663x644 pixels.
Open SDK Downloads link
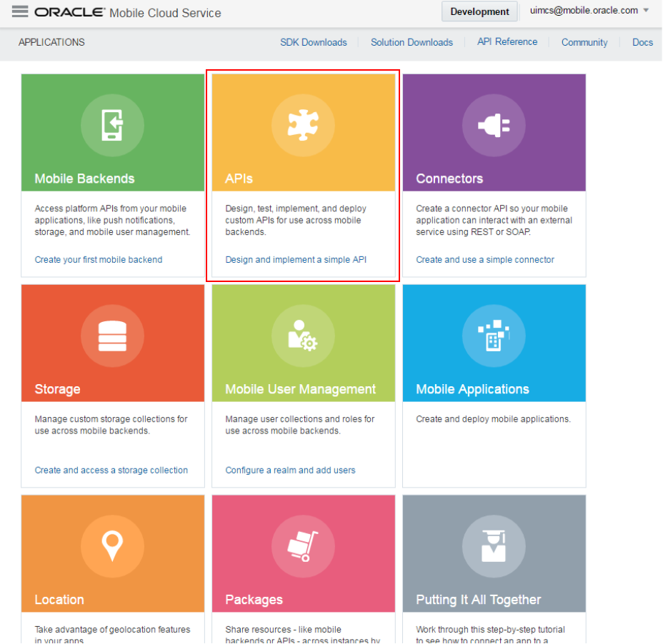coord(314,42)
